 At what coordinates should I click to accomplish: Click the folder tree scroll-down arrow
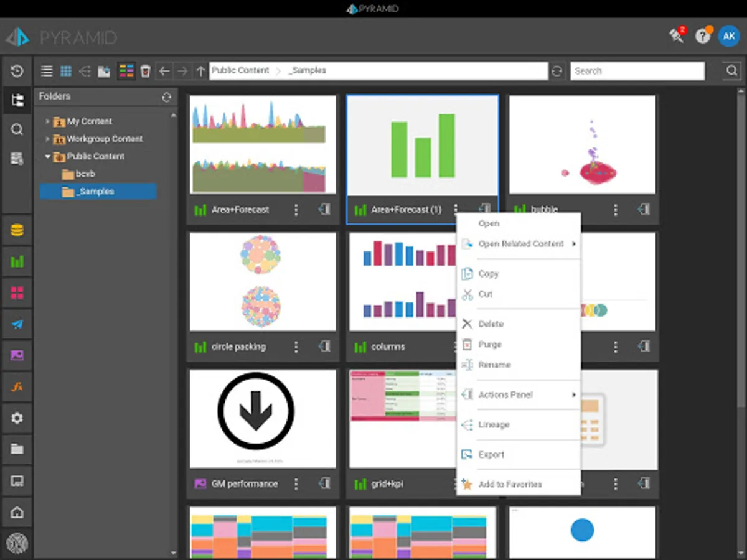174,552
